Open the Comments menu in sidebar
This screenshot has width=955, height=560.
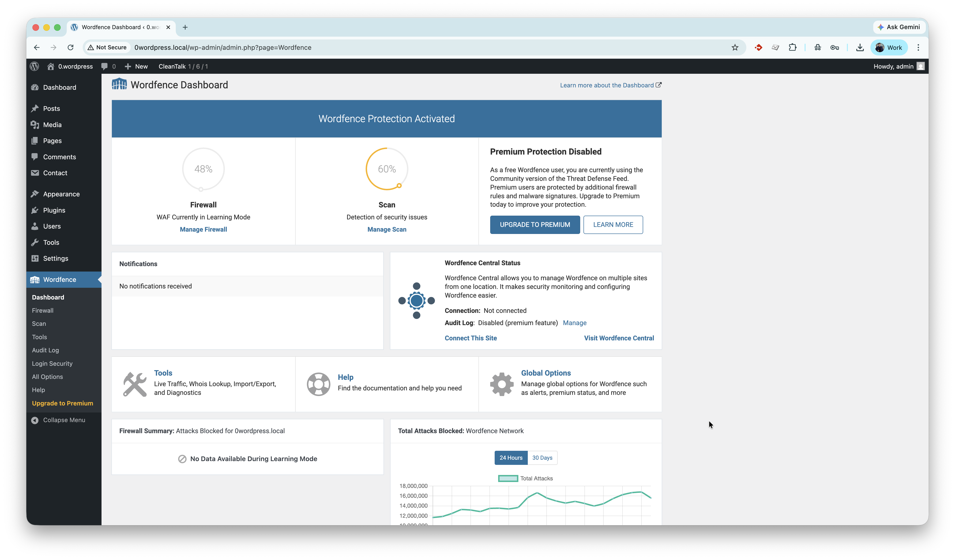(x=59, y=157)
